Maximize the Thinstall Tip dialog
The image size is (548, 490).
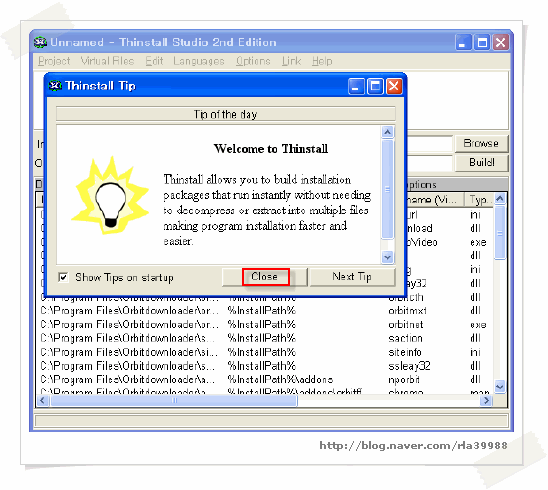coord(375,86)
